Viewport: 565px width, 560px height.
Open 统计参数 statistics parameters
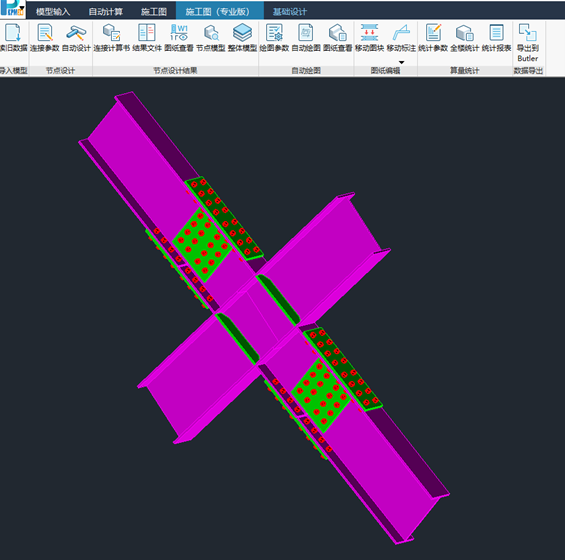click(433, 37)
